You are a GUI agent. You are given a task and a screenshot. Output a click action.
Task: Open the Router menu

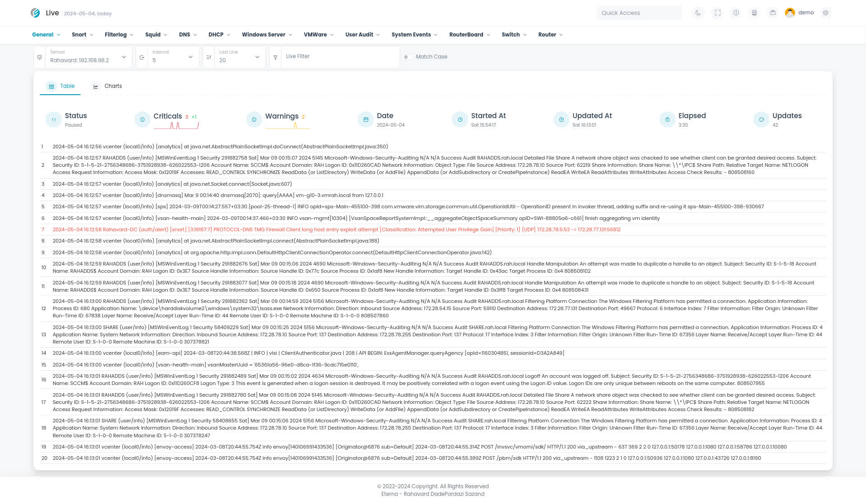click(551, 35)
